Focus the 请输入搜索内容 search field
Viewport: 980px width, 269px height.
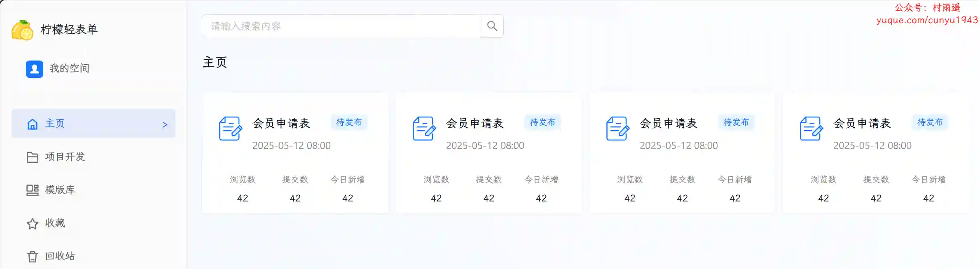click(x=341, y=26)
